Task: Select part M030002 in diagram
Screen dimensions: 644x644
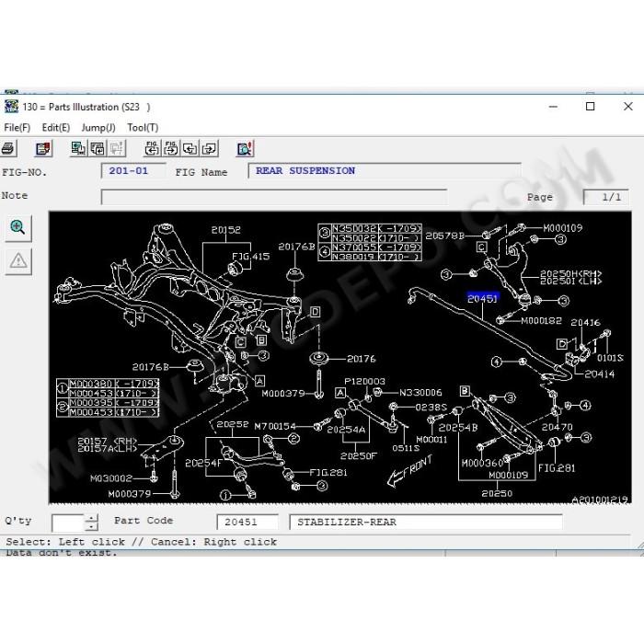Action: 111,478
